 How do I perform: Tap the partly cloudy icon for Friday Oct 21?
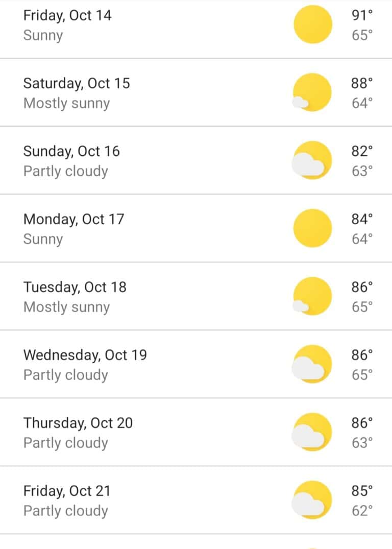pyautogui.click(x=312, y=500)
